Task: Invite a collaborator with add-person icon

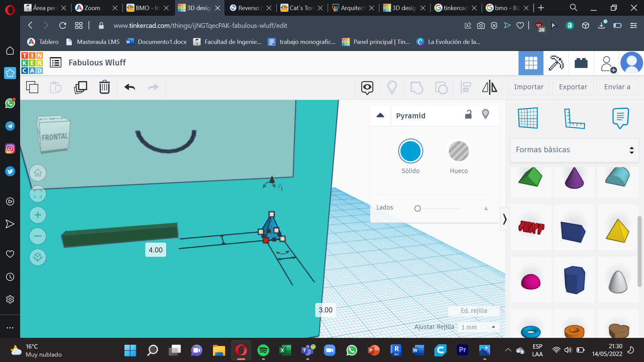Action: [608, 64]
